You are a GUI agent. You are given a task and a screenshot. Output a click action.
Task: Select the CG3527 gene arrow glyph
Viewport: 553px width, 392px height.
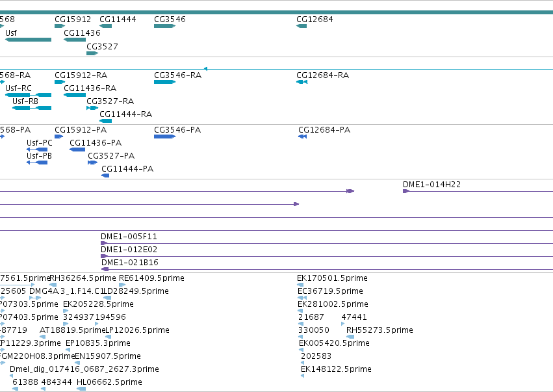[x=92, y=53]
